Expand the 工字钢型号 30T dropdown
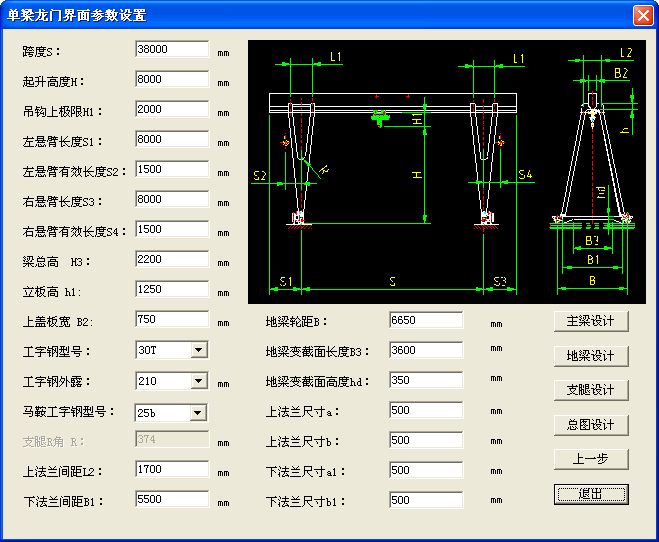The width and height of the screenshot is (659, 542). 198,350
